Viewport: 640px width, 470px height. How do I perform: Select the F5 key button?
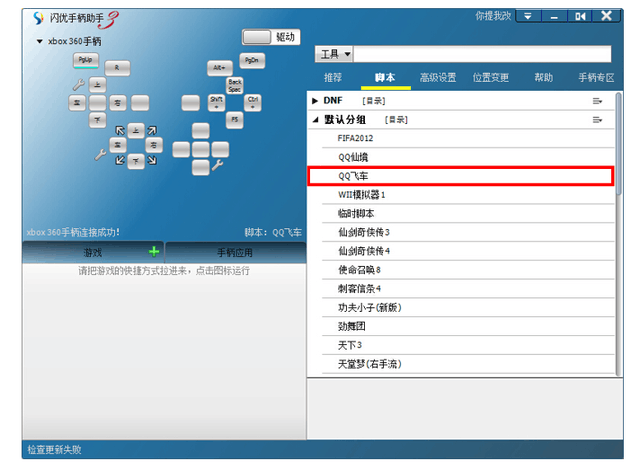pyautogui.click(x=235, y=120)
